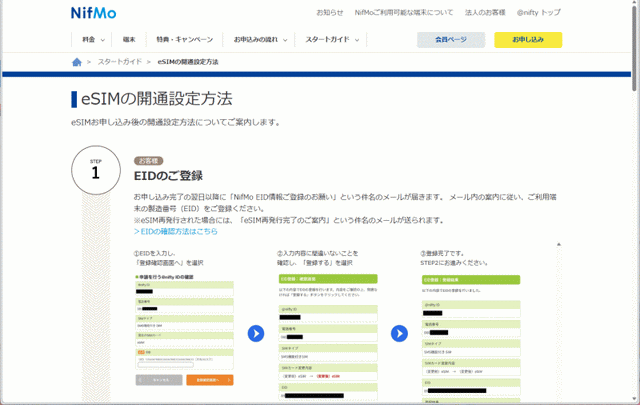Open お申込みの流れ menu item
Viewport: 640px width, 405px height.
click(256, 40)
